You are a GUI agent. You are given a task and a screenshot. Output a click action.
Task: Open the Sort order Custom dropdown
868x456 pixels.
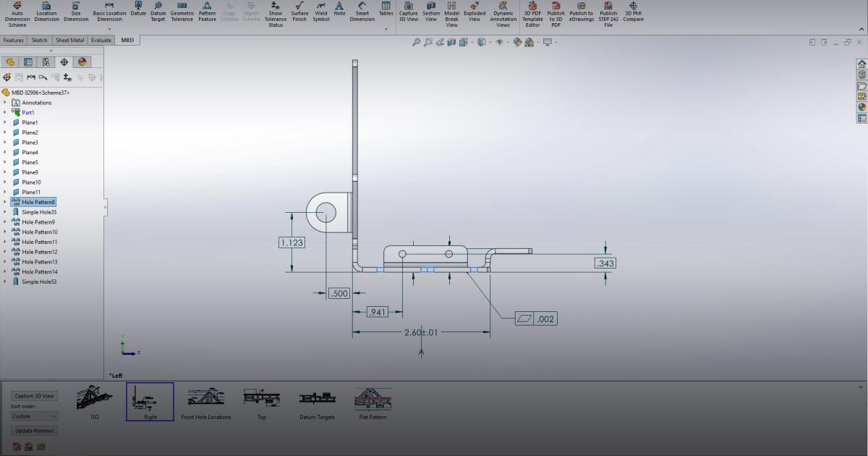point(33,415)
